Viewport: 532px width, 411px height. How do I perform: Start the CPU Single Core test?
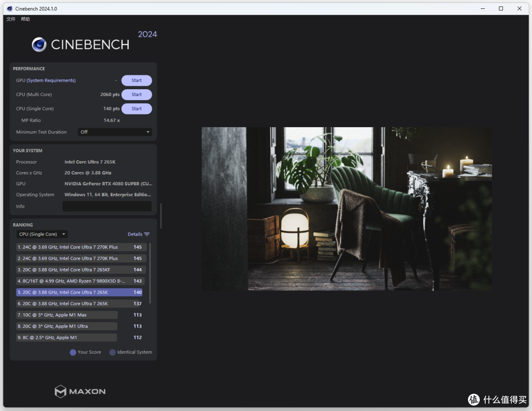(x=137, y=108)
